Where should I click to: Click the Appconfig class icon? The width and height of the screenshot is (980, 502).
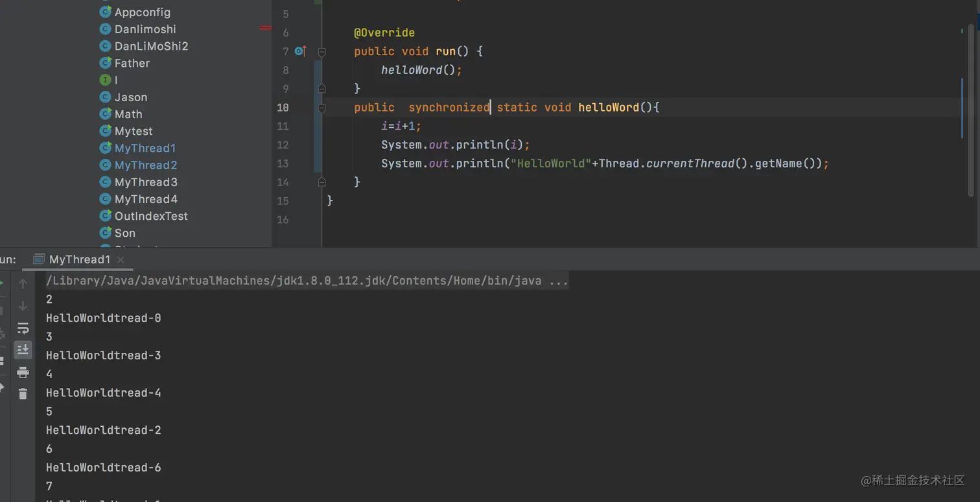pos(105,12)
